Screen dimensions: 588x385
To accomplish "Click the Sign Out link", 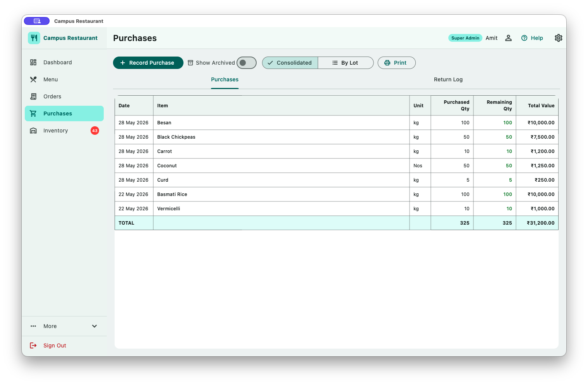I will pos(55,345).
